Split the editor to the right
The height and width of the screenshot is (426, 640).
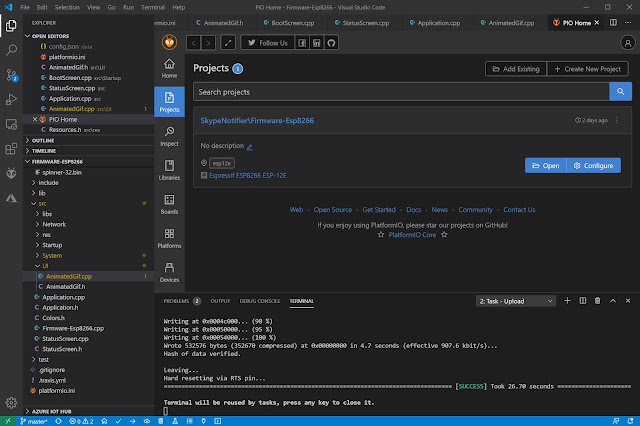coord(613,22)
